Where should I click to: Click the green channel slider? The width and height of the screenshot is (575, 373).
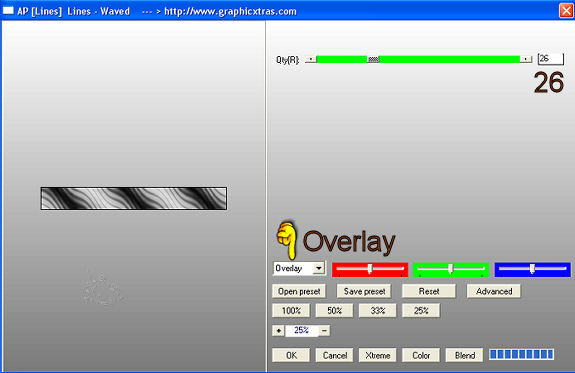[451, 270]
